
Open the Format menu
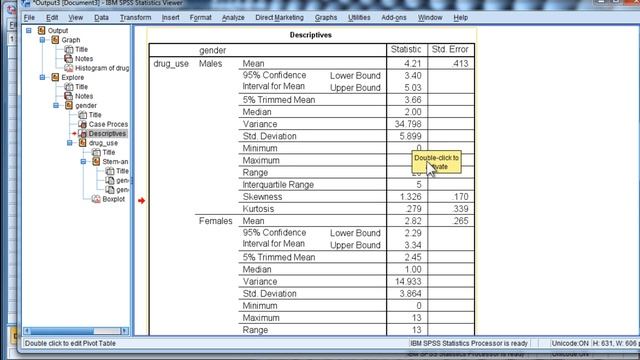[x=200, y=18]
